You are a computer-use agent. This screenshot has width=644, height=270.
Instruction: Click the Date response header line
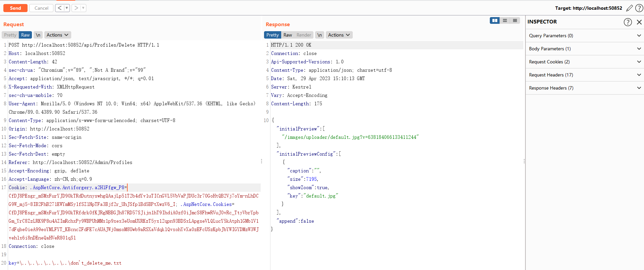pos(318,78)
